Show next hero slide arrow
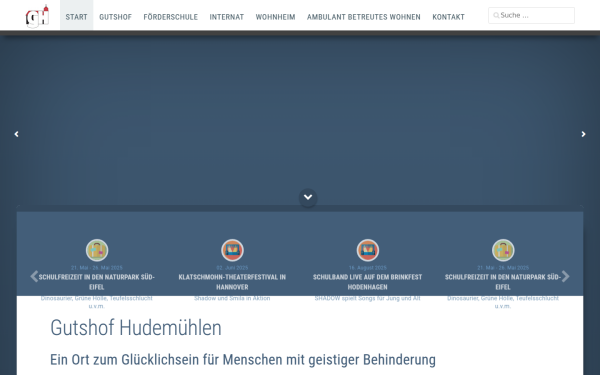600x375 pixels. point(584,134)
